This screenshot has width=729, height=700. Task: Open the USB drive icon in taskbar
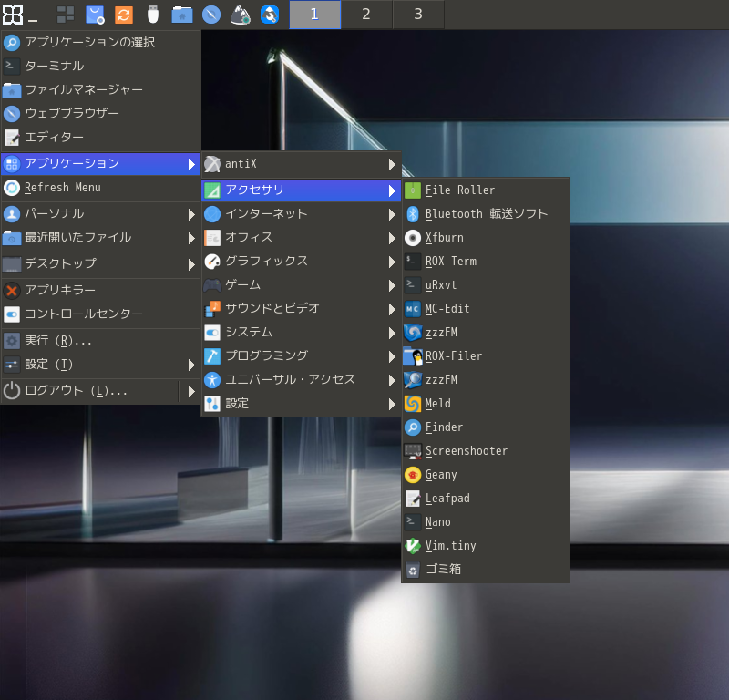[x=153, y=15]
